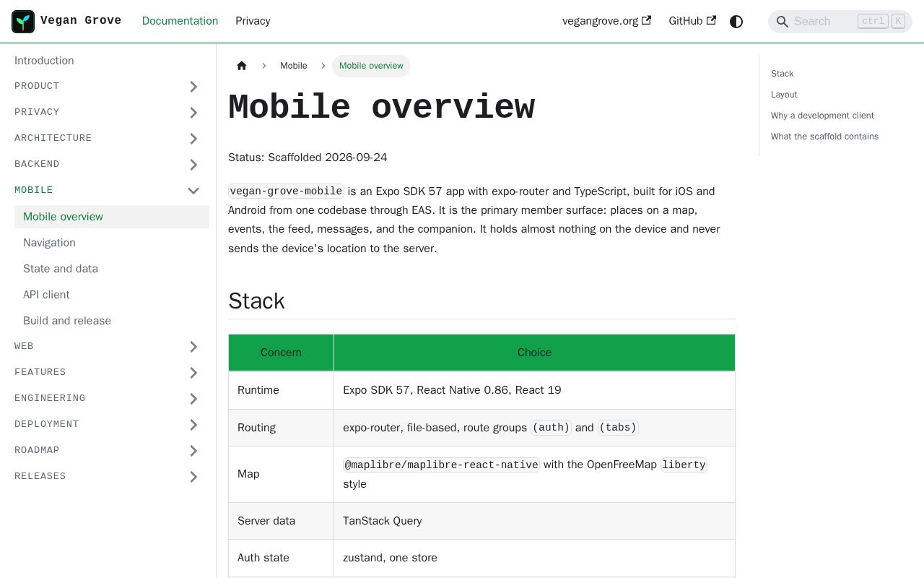The image size is (924, 578).
Task: Jump to Why a development client
Action: point(822,116)
